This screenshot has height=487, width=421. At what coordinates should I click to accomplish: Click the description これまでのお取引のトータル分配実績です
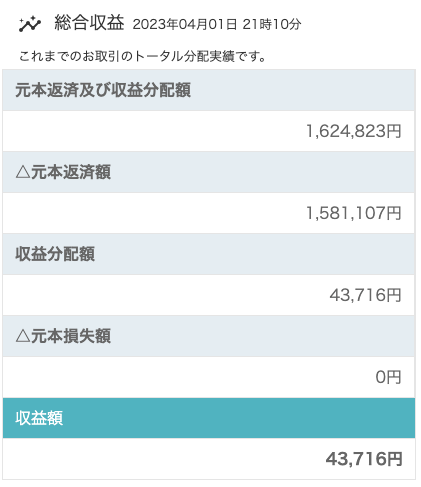(142, 56)
